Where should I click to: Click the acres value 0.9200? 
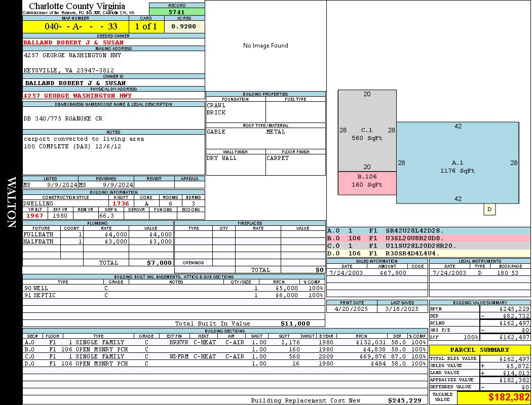click(x=184, y=27)
